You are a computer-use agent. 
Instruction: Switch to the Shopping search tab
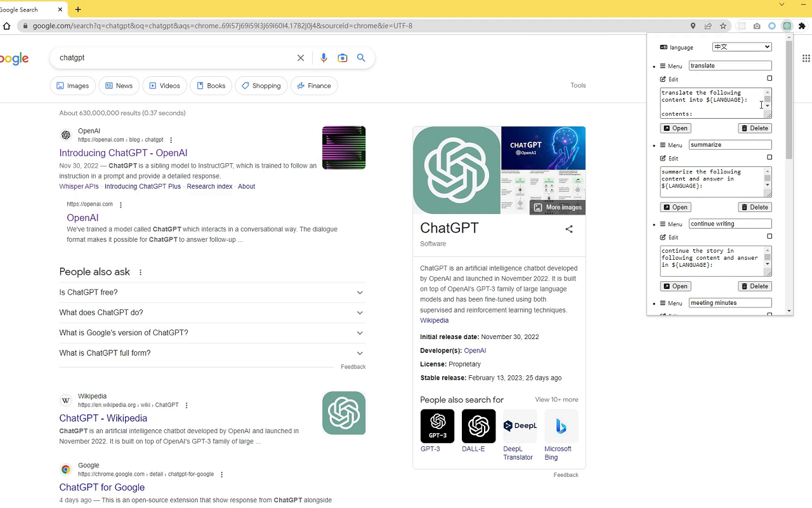pyautogui.click(x=261, y=86)
